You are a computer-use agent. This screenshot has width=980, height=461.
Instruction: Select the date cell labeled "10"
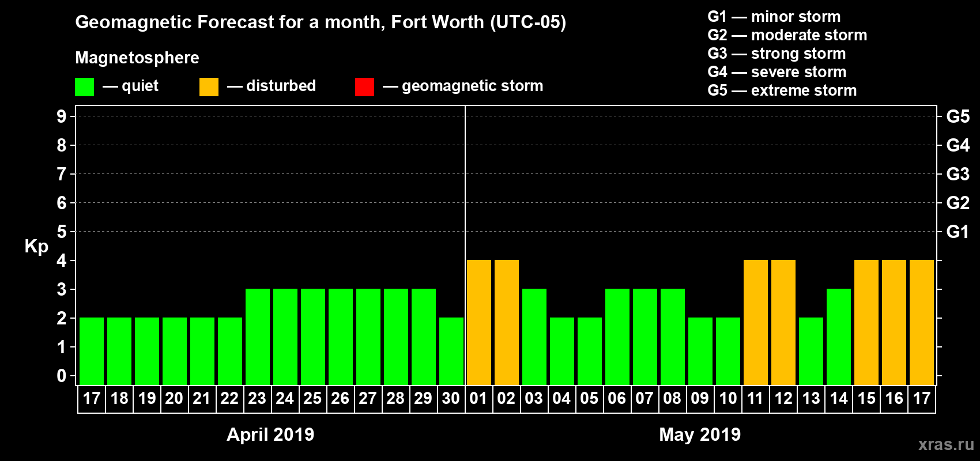pos(728,399)
